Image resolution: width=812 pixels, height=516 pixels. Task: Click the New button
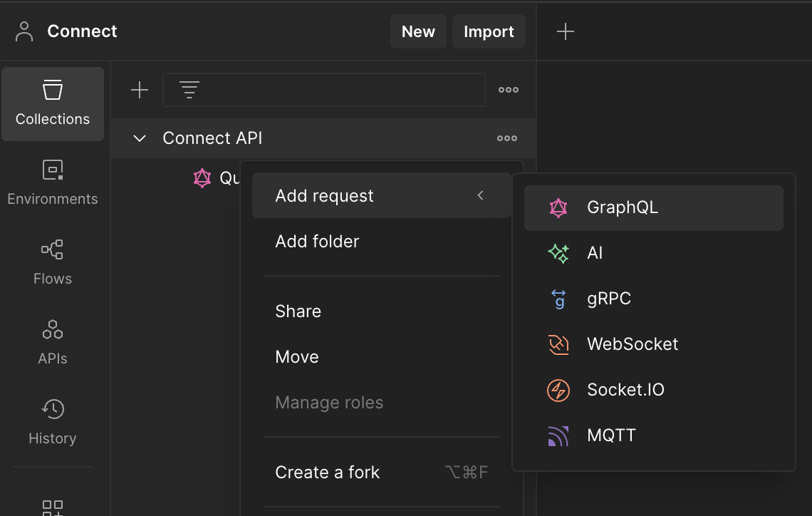pos(418,31)
